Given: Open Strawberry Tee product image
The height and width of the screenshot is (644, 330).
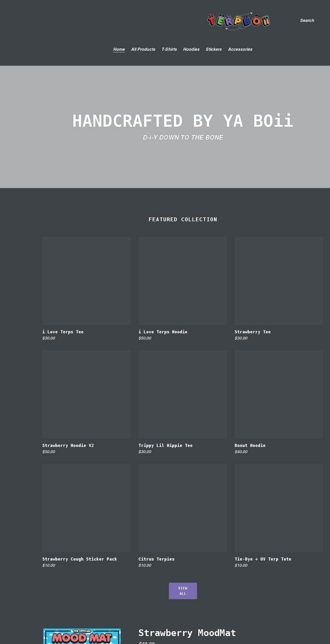Looking at the screenshot, I should [x=279, y=281].
